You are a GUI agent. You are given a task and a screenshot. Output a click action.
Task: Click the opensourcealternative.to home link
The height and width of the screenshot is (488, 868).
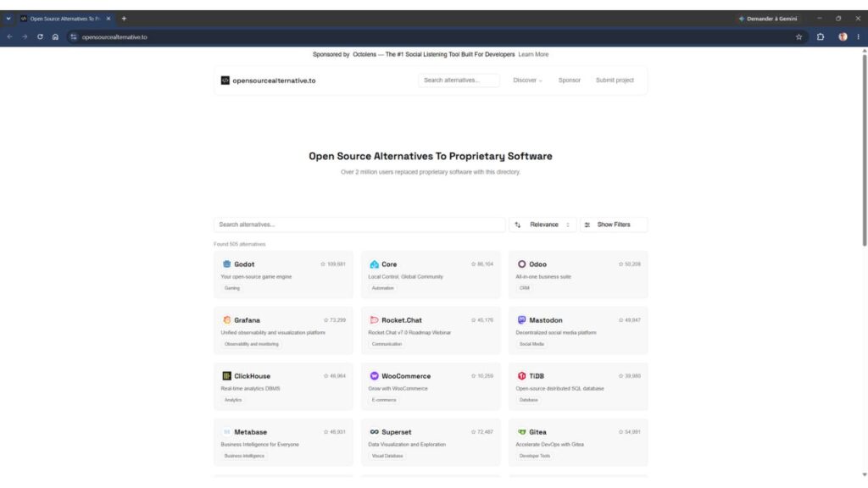pos(268,80)
